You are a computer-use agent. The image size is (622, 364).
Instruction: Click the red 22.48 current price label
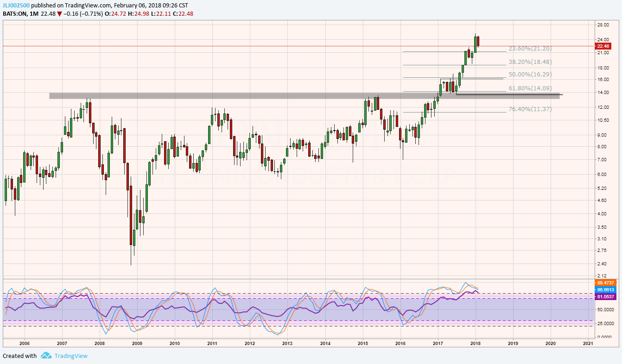click(603, 46)
